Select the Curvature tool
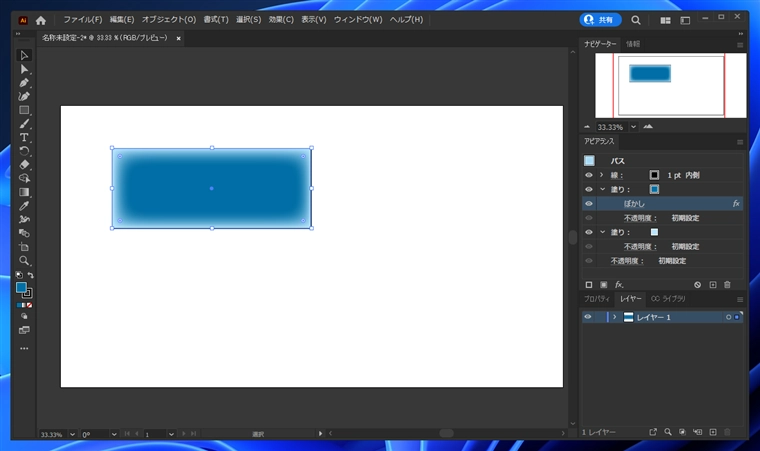Viewport: 760px width, 451px height. (x=24, y=97)
